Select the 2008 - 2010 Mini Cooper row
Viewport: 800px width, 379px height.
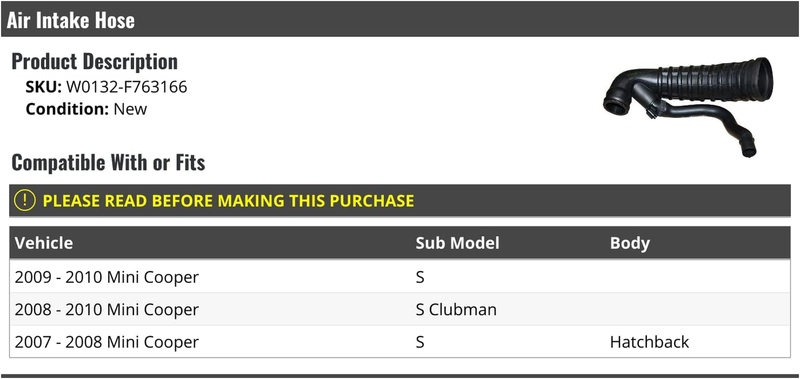click(x=399, y=309)
